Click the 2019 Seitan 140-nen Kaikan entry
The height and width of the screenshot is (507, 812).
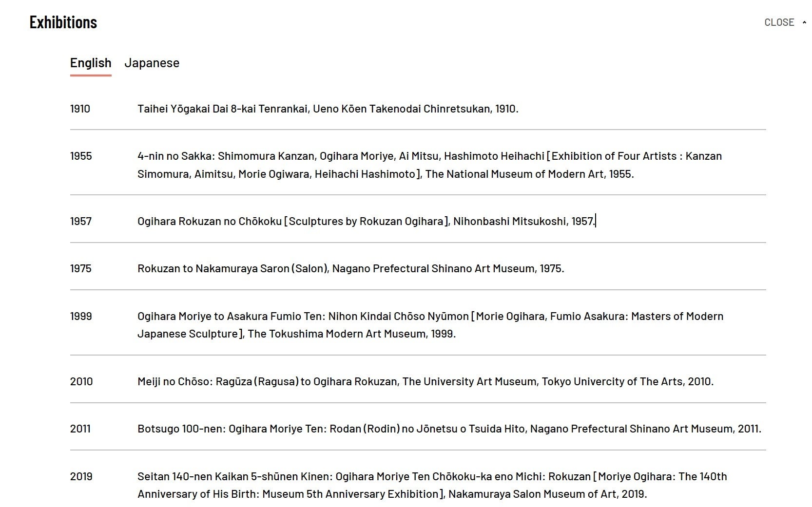[432, 485]
